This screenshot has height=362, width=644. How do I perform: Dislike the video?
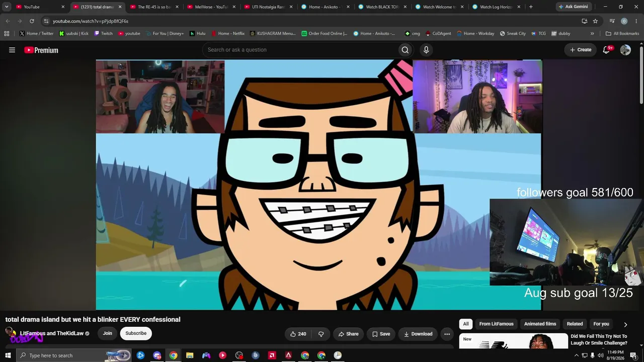pos(321,334)
